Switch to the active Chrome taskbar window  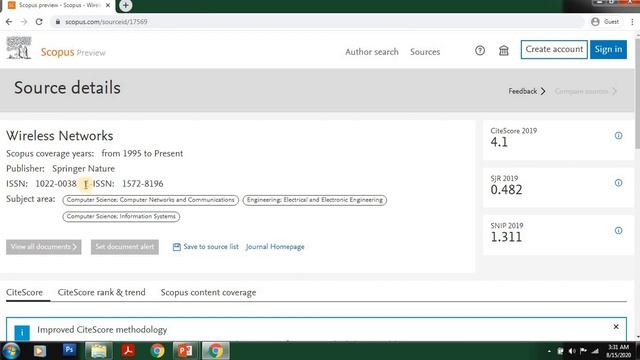[215, 351]
